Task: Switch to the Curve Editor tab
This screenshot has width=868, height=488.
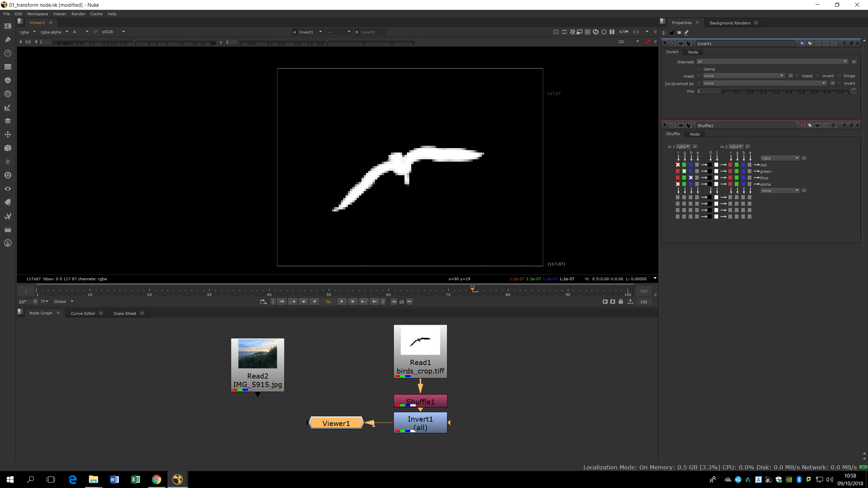Action: point(83,313)
